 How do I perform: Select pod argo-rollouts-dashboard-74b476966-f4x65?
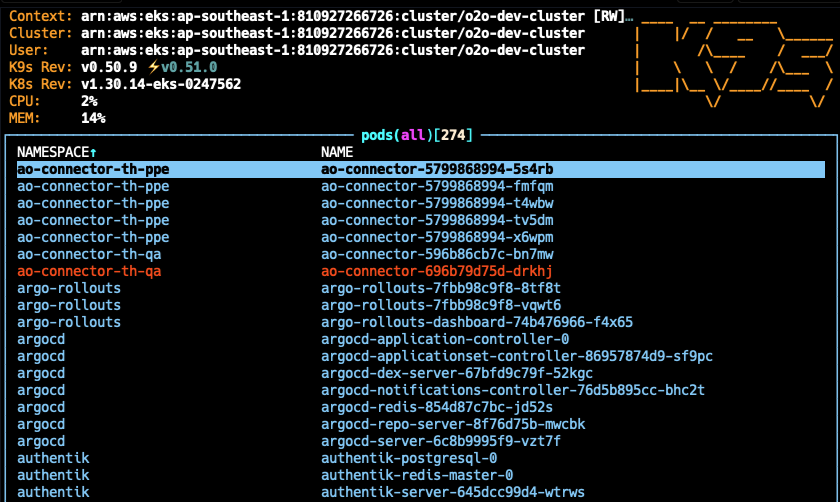[x=421, y=322]
